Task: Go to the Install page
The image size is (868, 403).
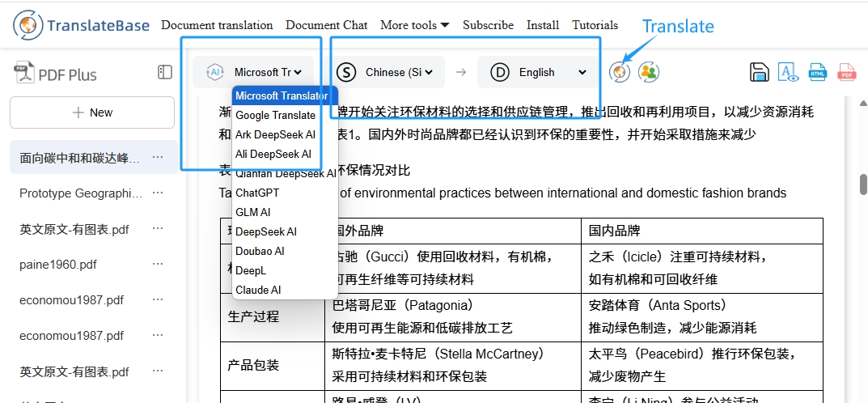Action: (x=543, y=25)
